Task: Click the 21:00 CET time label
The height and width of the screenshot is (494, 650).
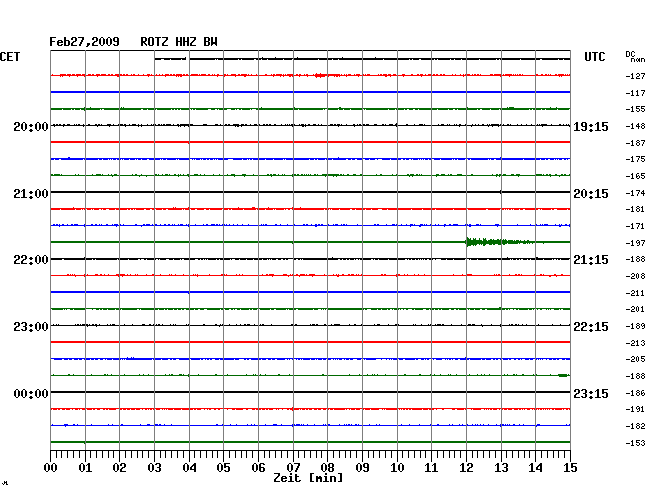Action: pos(31,194)
